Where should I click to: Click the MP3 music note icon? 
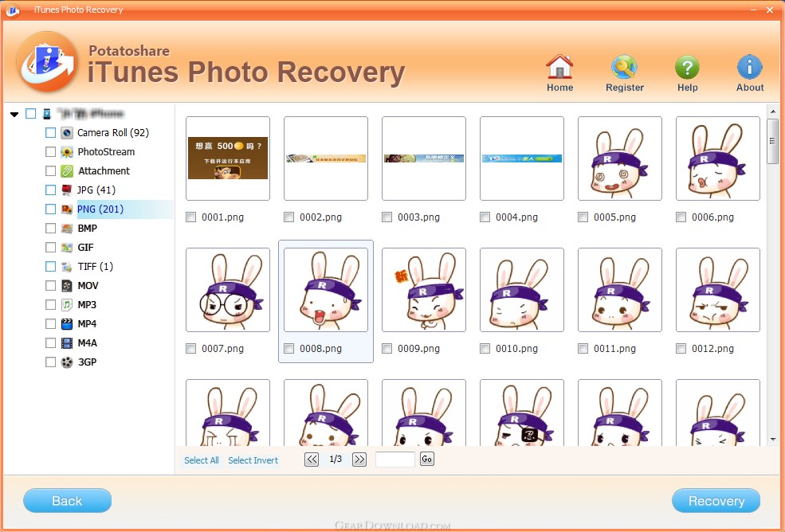pos(67,304)
